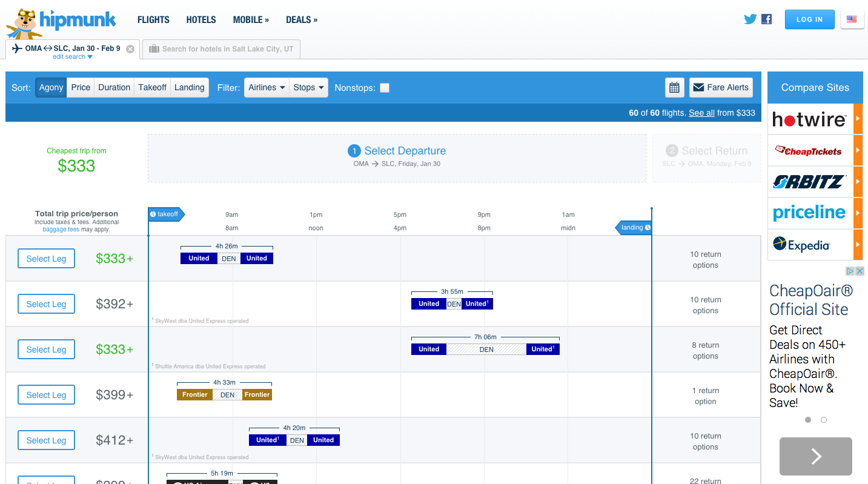Image resolution: width=868 pixels, height=484 pixels.
Task: Open Priceline logo in Compare Sites
Action: [809, 213]
